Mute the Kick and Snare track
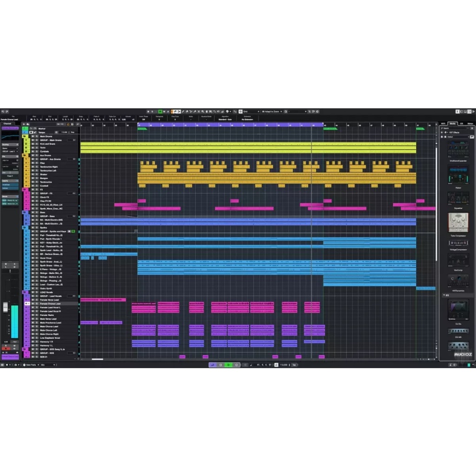This screenshot has height=476, width=476. (x=33, y=144)
